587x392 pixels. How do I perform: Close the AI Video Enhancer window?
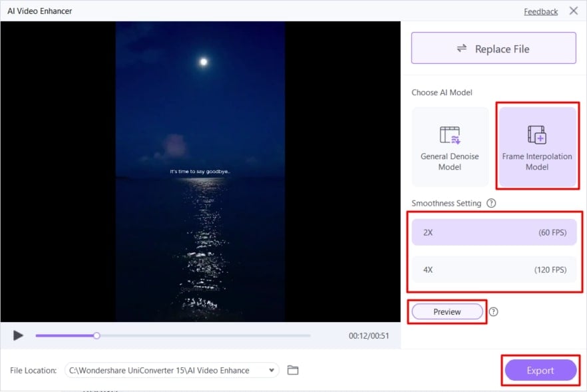click(x=574, y=11)
